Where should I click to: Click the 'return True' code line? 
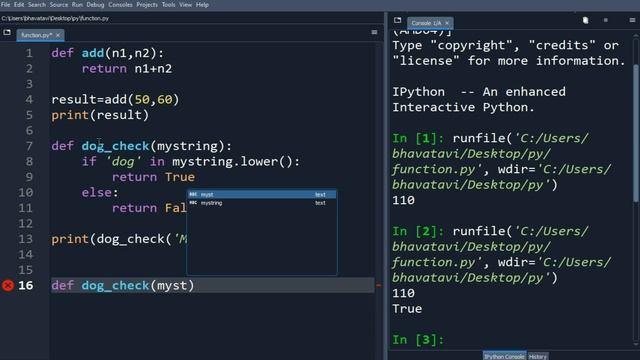point(153,177)
